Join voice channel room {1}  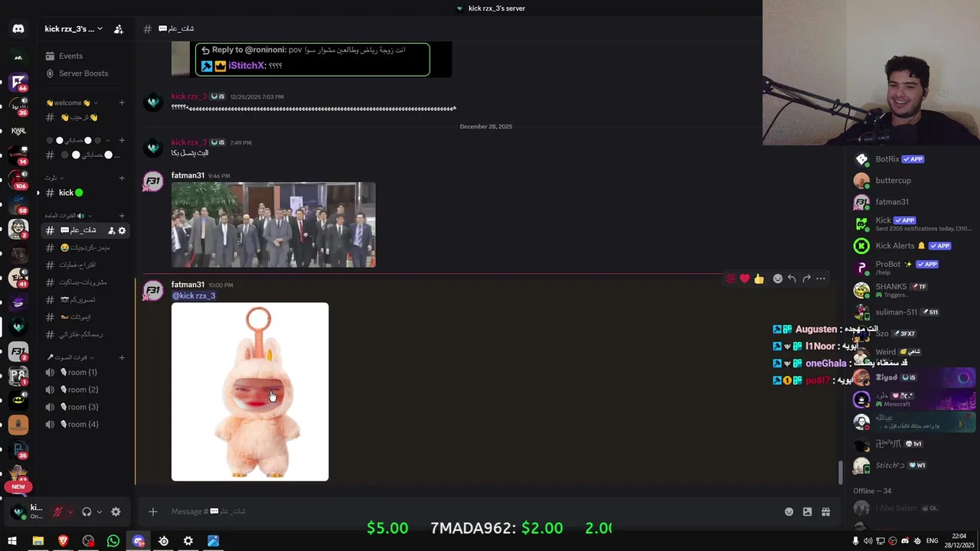[85, 373]
